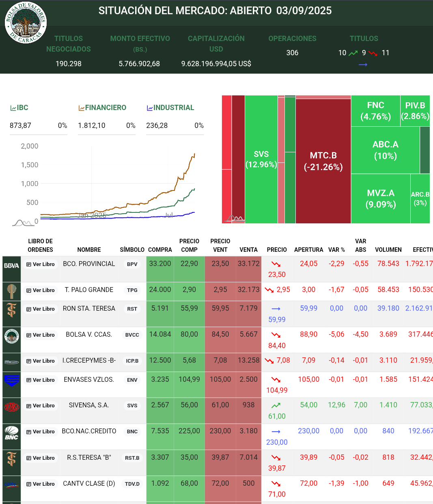Screen dimensions: 433x504
Task: Click the APERTURA column header
Action: coord(309,250)
